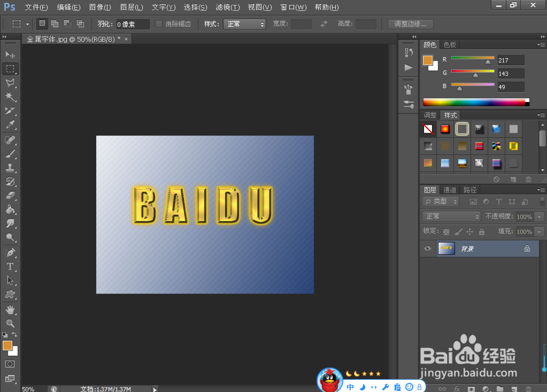Select the History Brush tool
The height and width of the screenshot is (392, 547).
10,182
